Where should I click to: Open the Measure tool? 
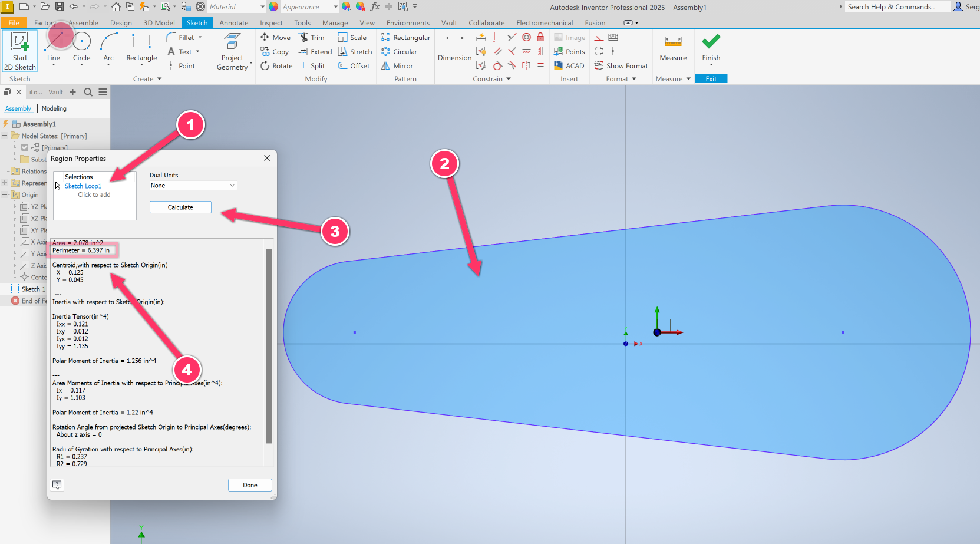[672, 47]
